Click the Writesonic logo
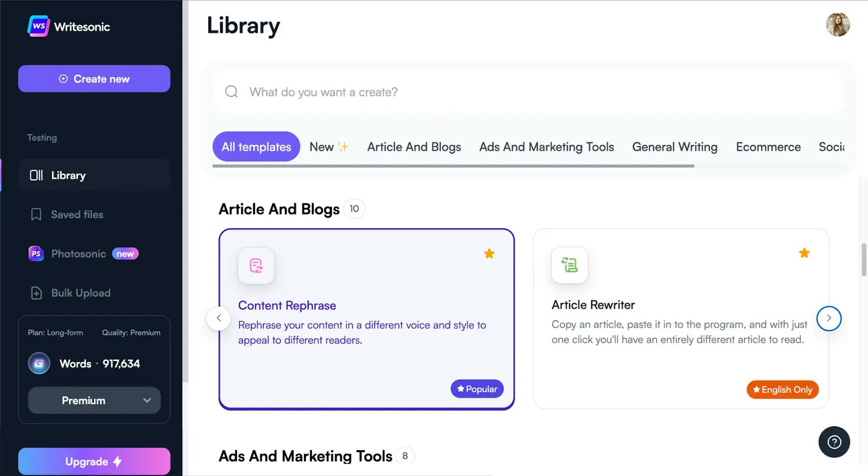 click(68, 26)
